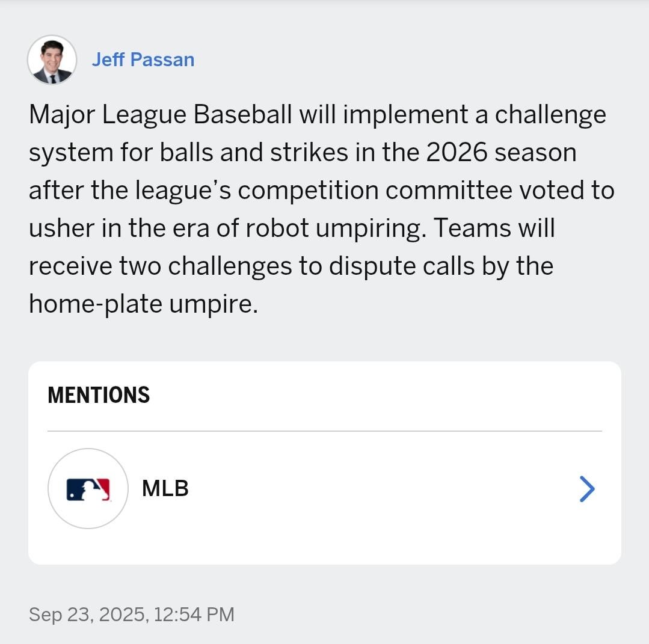Expand the MLB mention with the chevron arrow
Screen dimensions: 649x644
point(586,489)
